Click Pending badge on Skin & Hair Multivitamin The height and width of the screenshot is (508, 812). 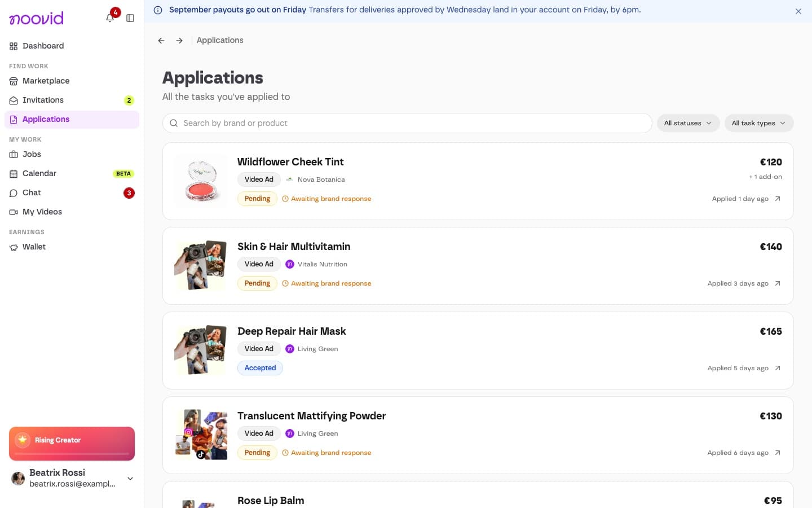[257, 283]
